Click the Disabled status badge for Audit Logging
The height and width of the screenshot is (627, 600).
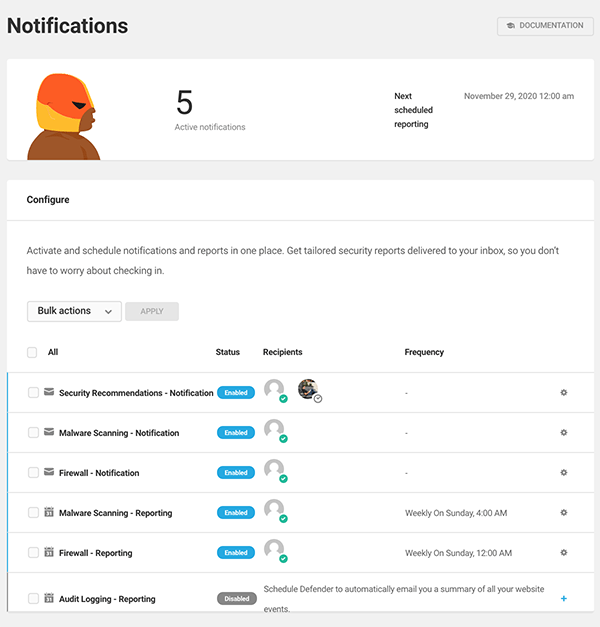coord(236,599)
